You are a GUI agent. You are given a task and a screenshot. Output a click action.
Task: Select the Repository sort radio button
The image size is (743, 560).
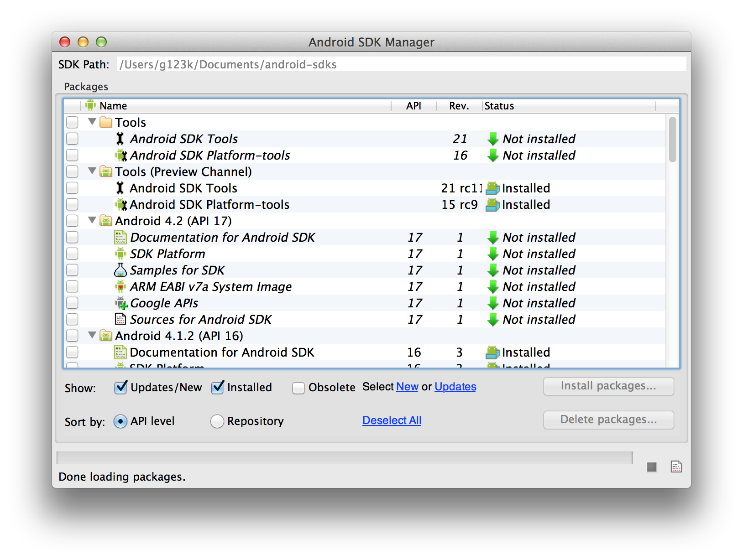[x=217, y=421]
